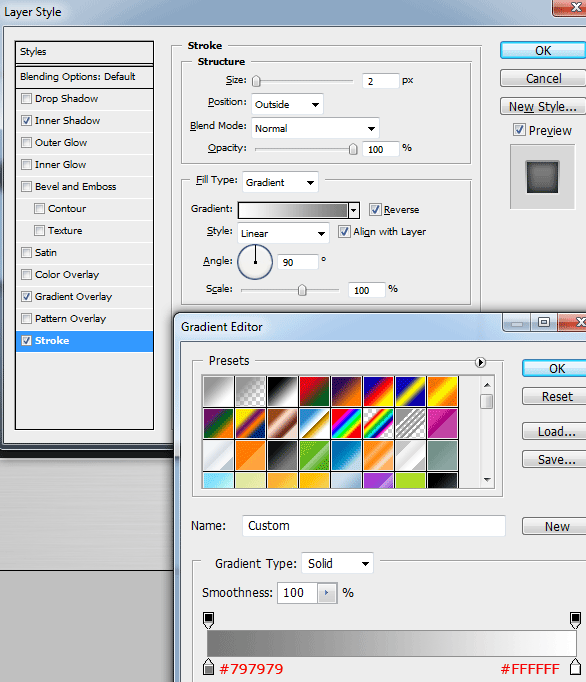This screenshot has height=682, width=586.
Task: Click the Load... button
Action: [x=554, y=431]
